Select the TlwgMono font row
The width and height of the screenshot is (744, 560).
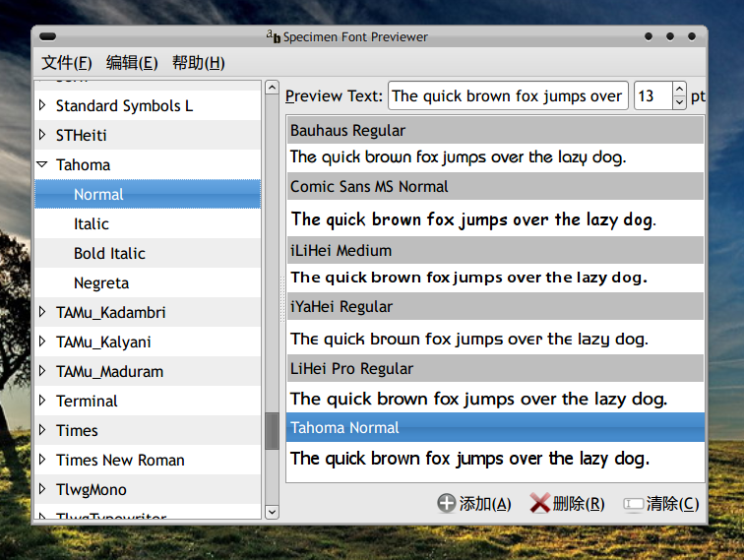pos(148,489)
